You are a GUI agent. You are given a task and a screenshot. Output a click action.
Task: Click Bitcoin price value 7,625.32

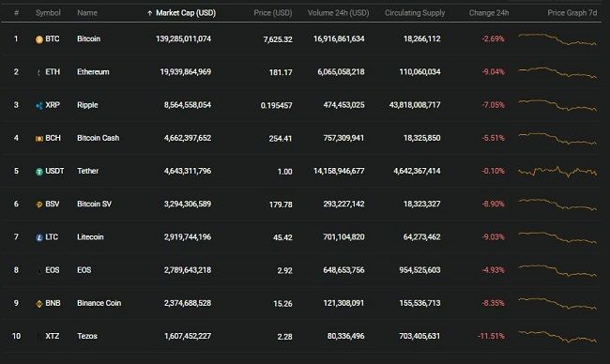[x=278, y=39]
